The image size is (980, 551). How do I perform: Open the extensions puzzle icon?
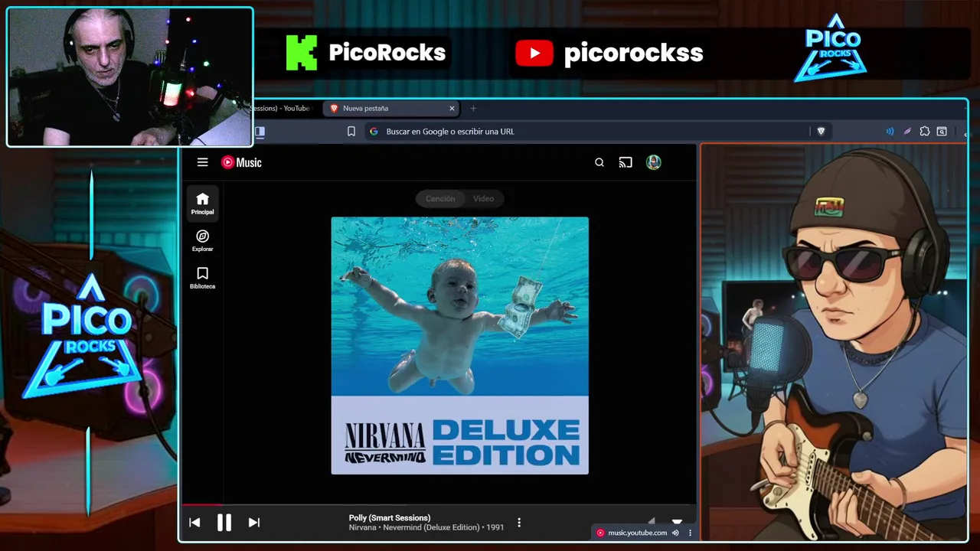coord(925,132)
